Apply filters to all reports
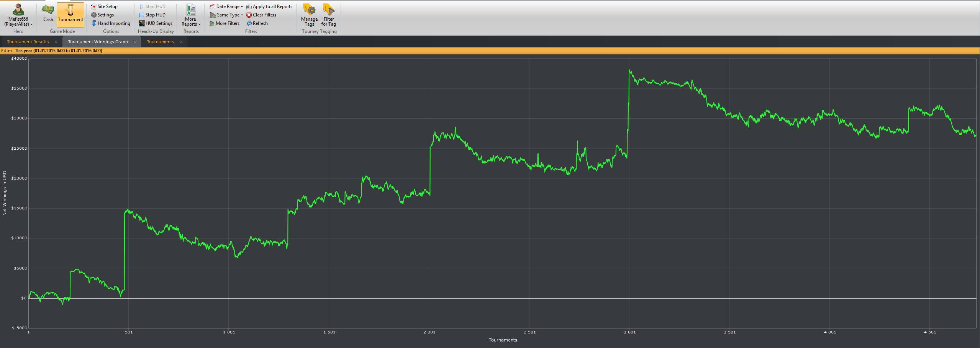 269,7
